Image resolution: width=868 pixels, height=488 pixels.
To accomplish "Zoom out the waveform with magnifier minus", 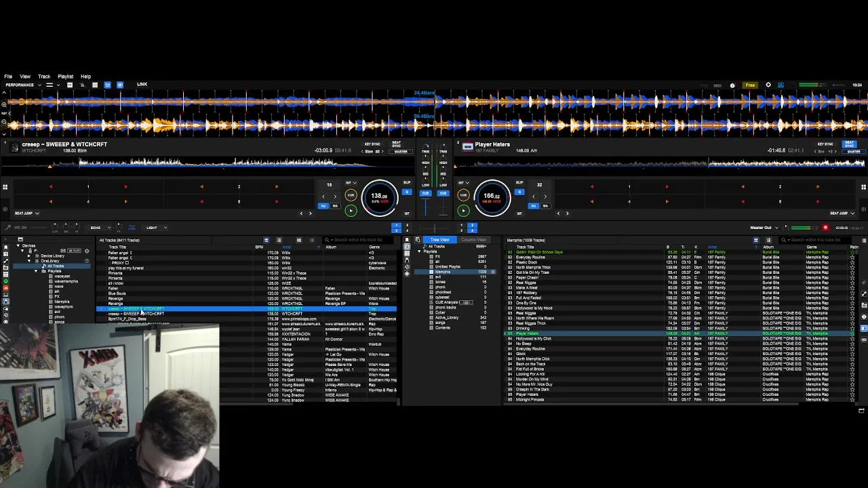I will point(5,123).
